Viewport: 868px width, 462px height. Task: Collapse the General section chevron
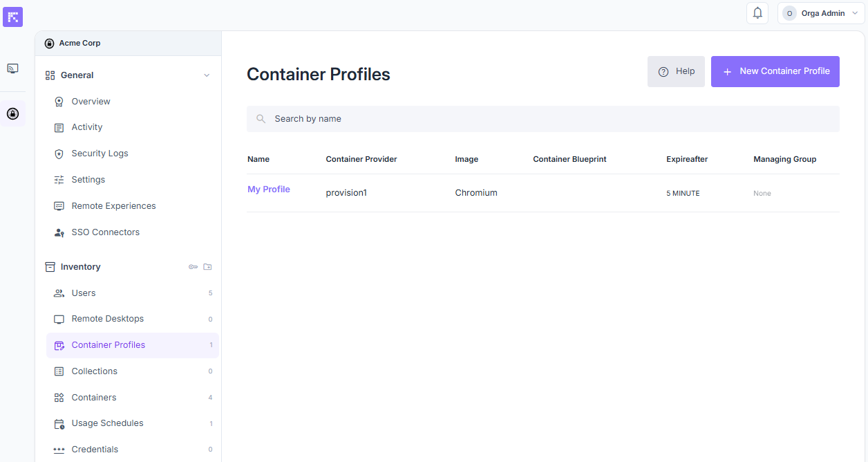pyautogui.click(x=207, y=75)
